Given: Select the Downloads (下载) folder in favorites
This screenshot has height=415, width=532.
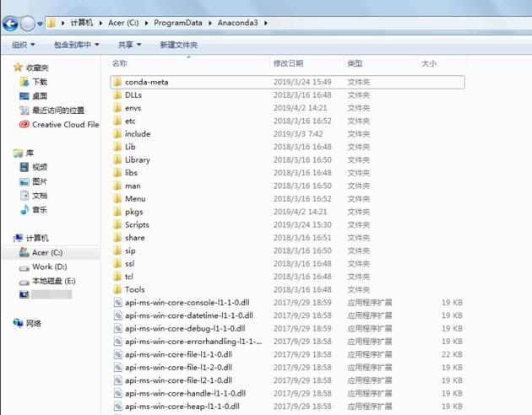Looking at the screenshot, I should point(24,82).
